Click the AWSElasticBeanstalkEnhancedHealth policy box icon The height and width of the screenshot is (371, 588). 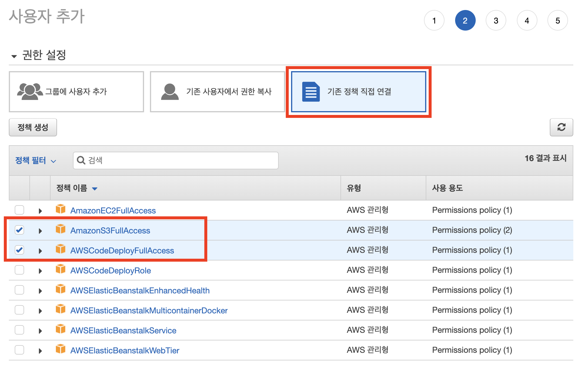pyautogui.click(x=61, y=289)
